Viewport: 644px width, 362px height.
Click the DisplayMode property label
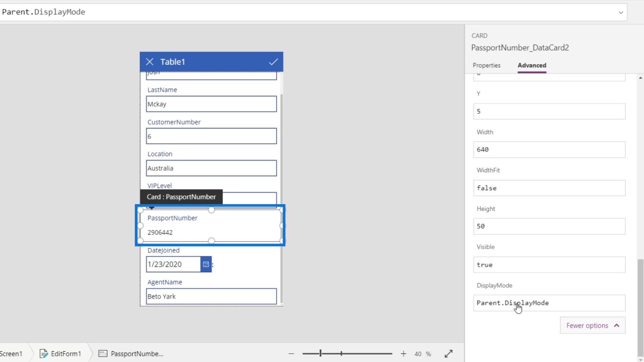point(494,285)
